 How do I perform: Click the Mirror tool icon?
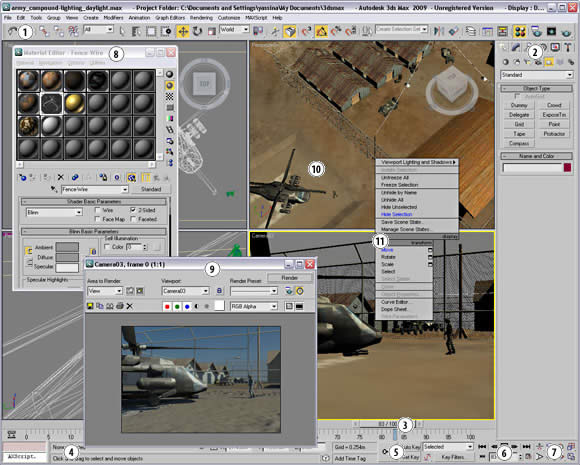pos(439,31)
